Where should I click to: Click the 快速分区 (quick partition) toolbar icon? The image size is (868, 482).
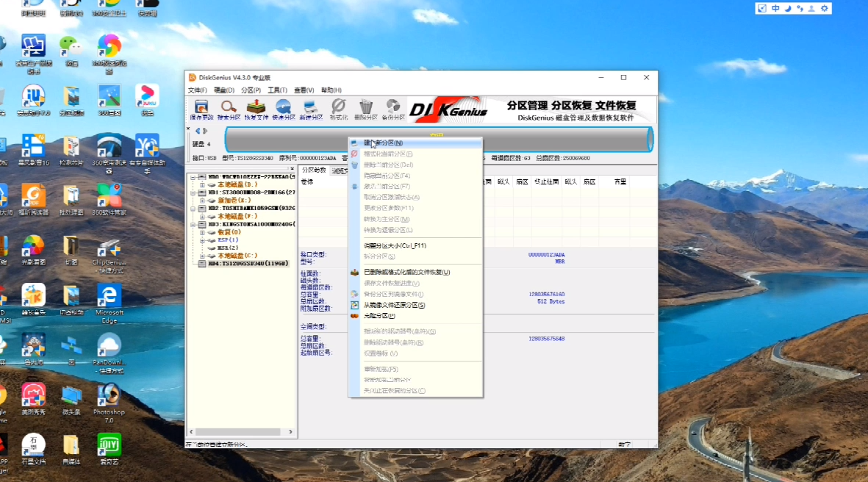284,109
